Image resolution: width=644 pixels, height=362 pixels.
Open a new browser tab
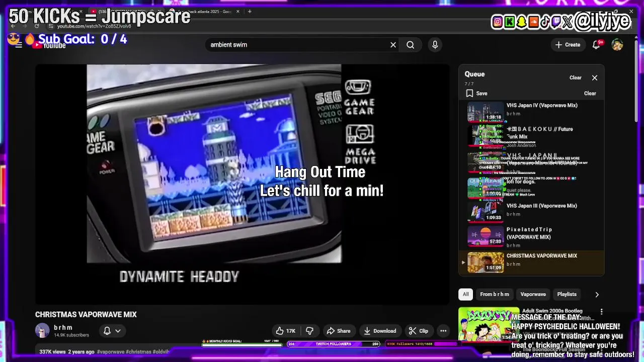[x=250, y=12]
